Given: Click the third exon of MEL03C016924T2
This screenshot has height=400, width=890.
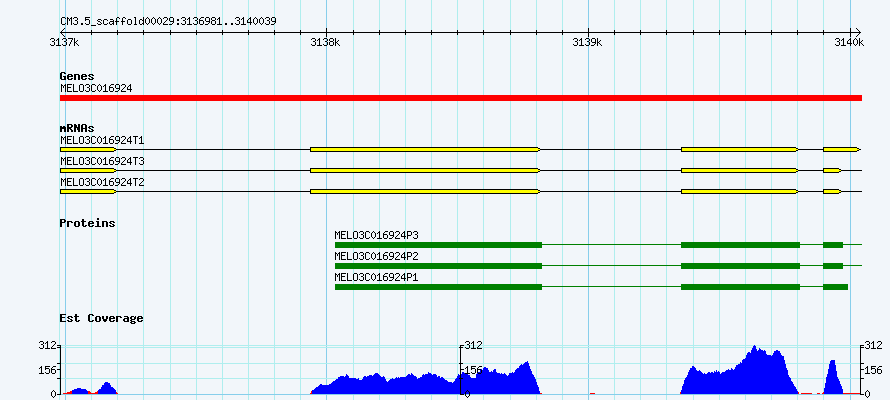Looking at the screenshot, I should (x=740, y=192).
